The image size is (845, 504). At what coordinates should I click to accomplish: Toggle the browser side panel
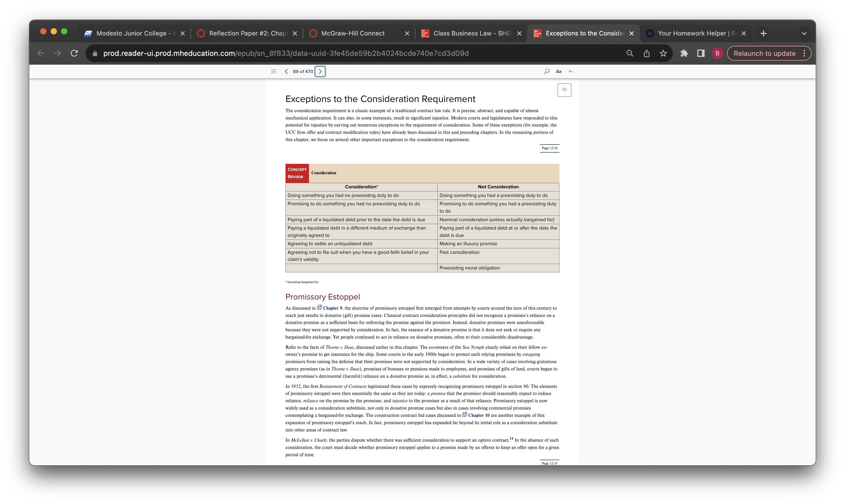pyautogui.click(x=701, y=53)
